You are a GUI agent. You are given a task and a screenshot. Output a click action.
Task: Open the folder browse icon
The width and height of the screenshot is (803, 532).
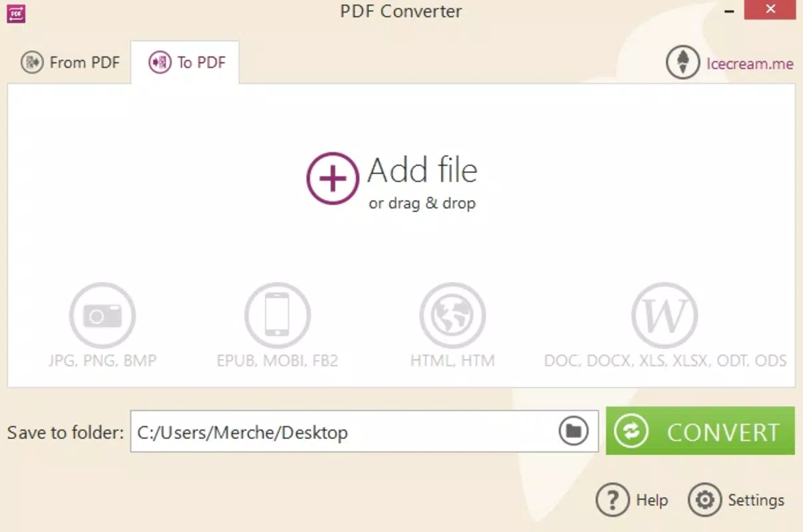pyautogui.click(x=573, y=432)
